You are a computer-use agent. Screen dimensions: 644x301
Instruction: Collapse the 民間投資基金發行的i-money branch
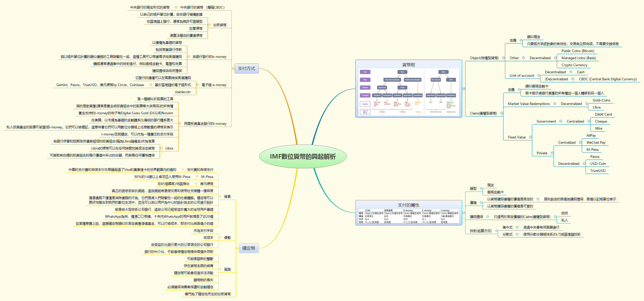click(180, 124)
